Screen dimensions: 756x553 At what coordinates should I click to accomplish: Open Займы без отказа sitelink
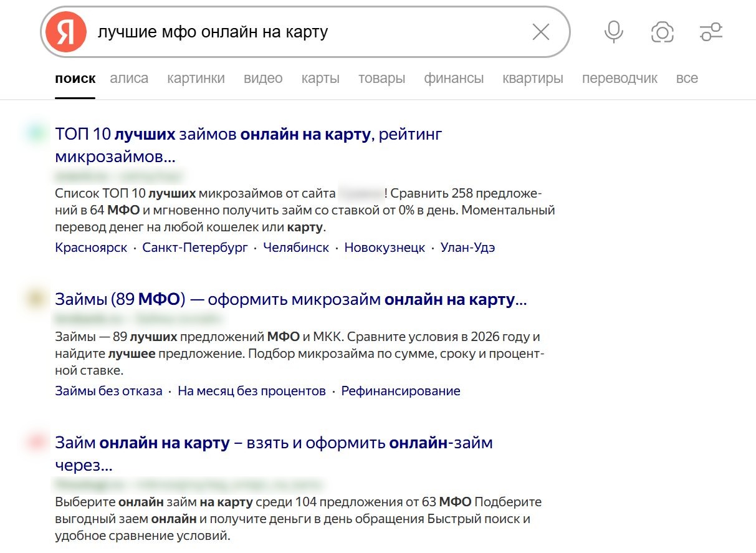pos(108,391)
